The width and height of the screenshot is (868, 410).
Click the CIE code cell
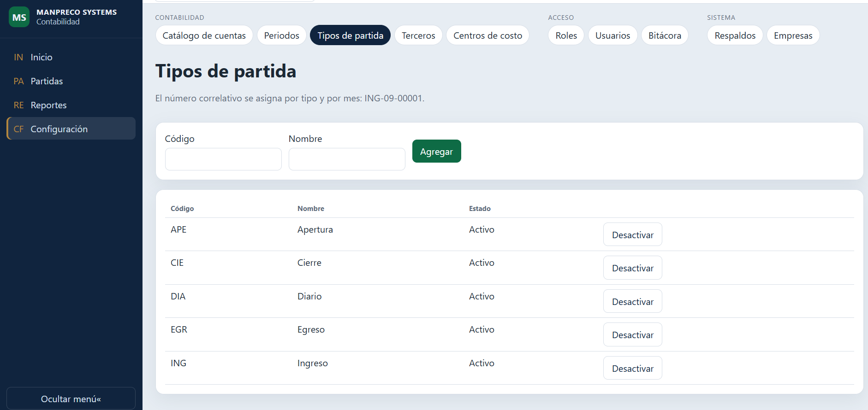coord(177,263)
